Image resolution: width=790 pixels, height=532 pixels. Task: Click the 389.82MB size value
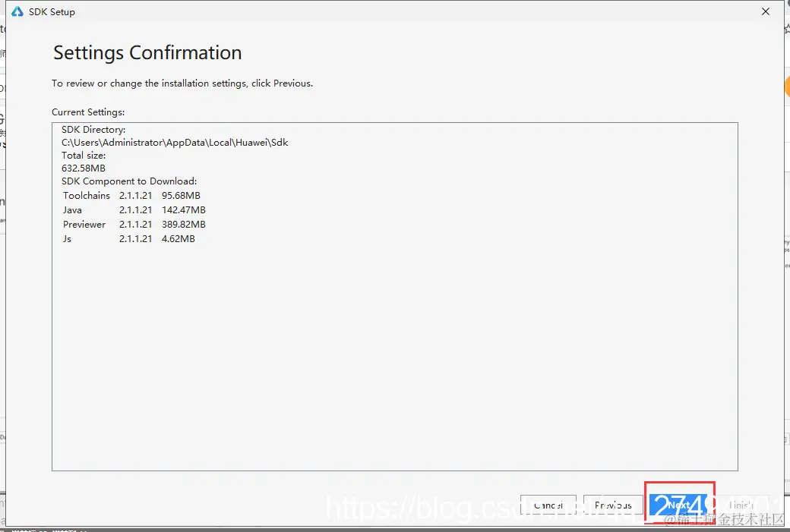click(183, 225)
